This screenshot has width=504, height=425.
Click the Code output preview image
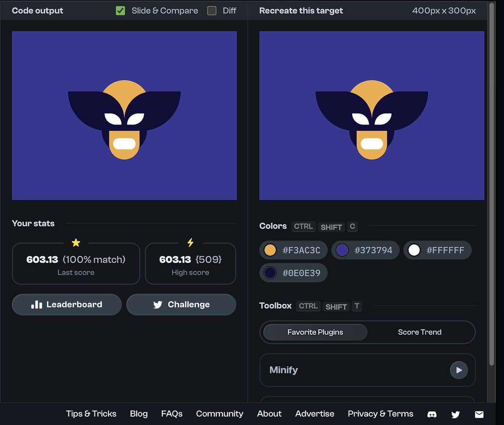tap(124, 116)
